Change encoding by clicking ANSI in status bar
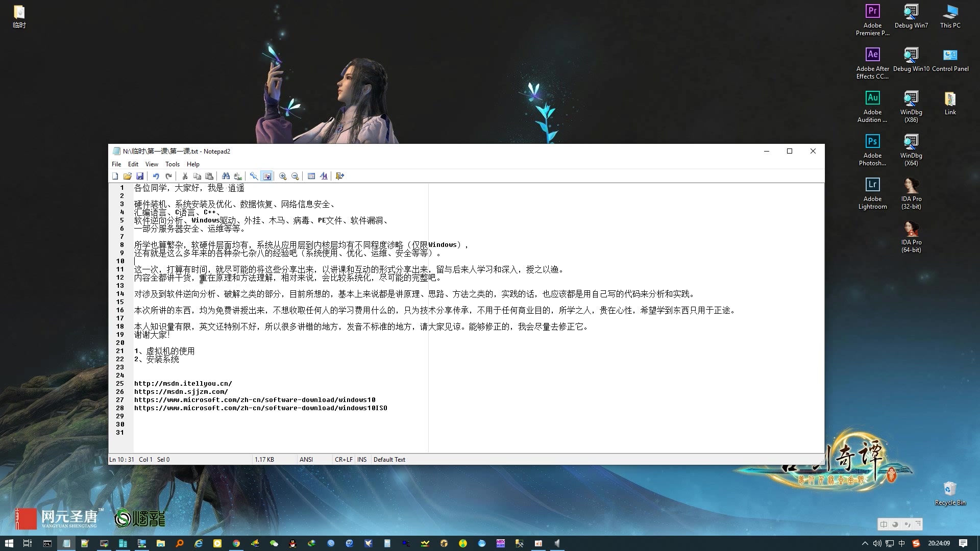 point(305,459)
